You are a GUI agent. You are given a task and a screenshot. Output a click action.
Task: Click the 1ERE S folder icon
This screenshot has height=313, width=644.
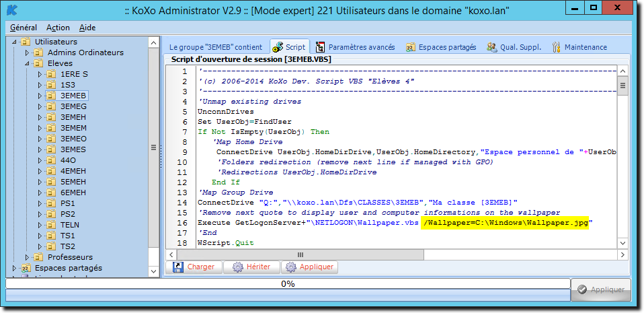click(x=51, y=74)
